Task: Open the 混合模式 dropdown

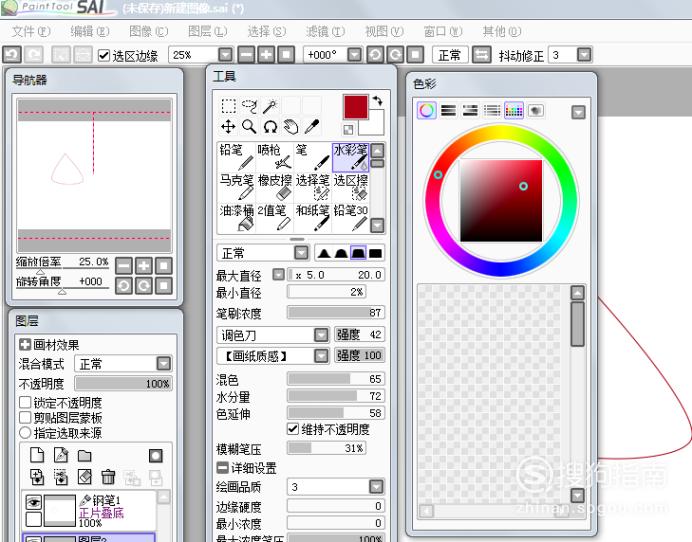Action: [x=123, y=364]
